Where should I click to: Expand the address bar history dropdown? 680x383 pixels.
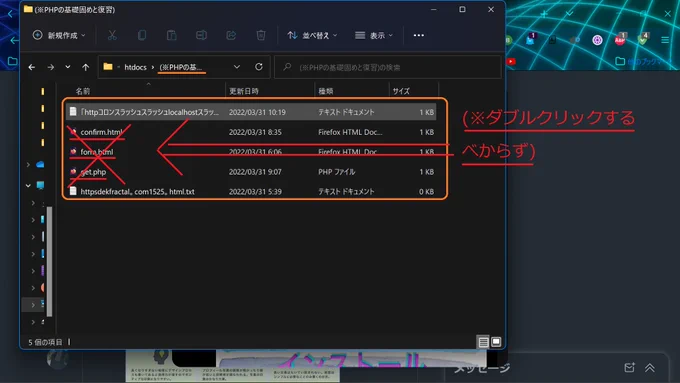point(236,67)
